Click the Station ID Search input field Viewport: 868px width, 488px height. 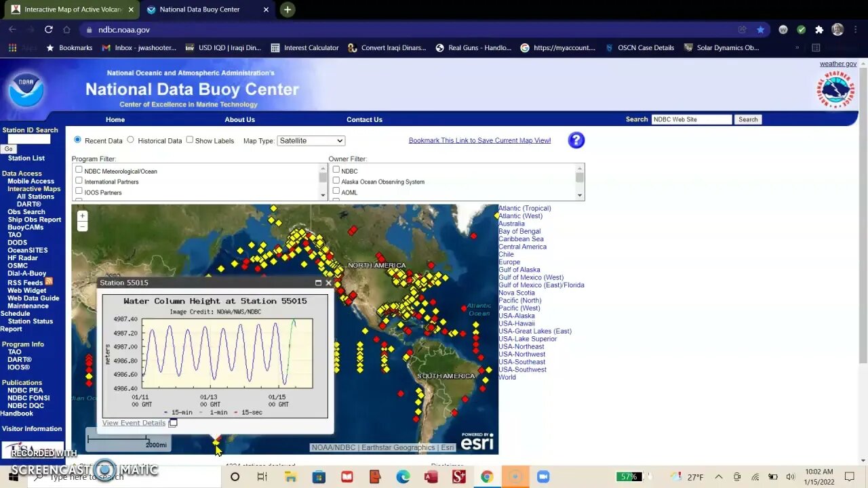28,139
